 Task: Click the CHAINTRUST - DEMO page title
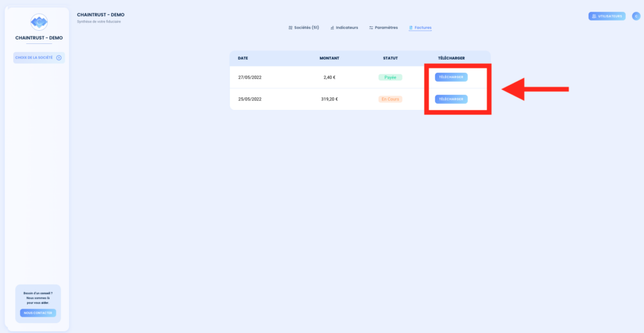(101, 14)
